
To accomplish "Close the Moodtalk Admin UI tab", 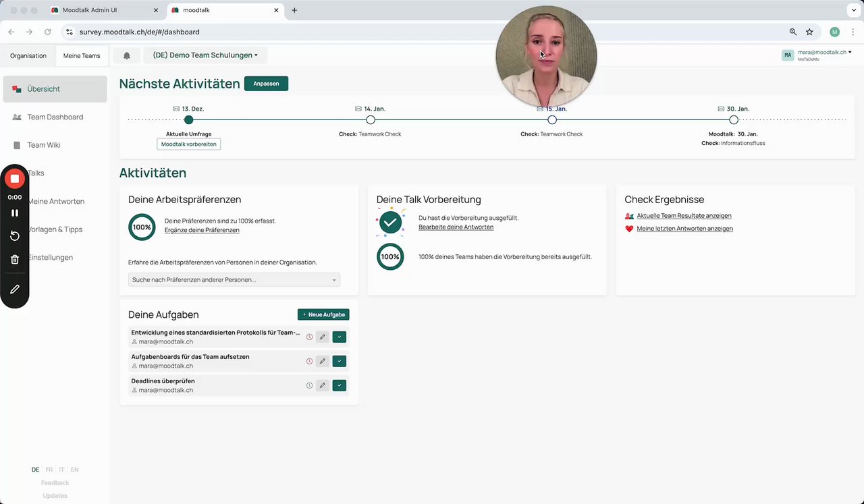I will [156, 10].
